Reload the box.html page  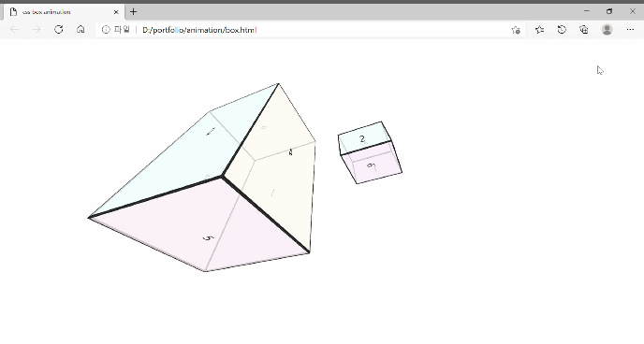(59, 30)
